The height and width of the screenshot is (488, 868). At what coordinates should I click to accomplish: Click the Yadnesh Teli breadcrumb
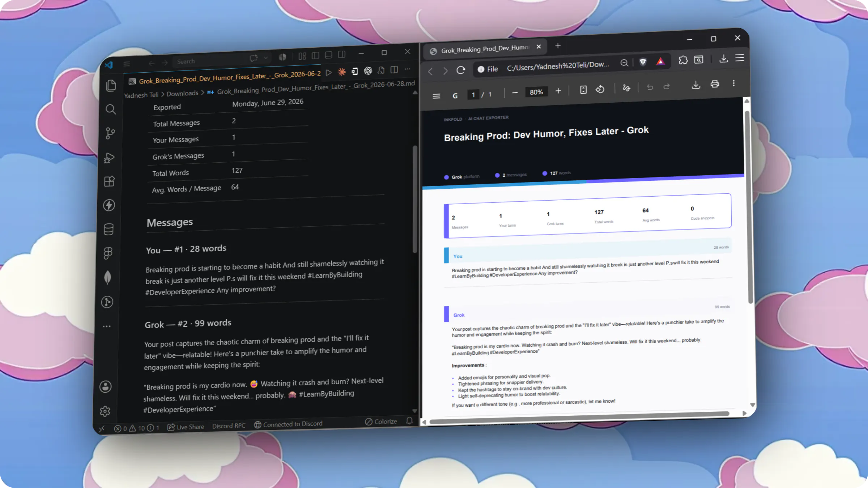(141, 95)
